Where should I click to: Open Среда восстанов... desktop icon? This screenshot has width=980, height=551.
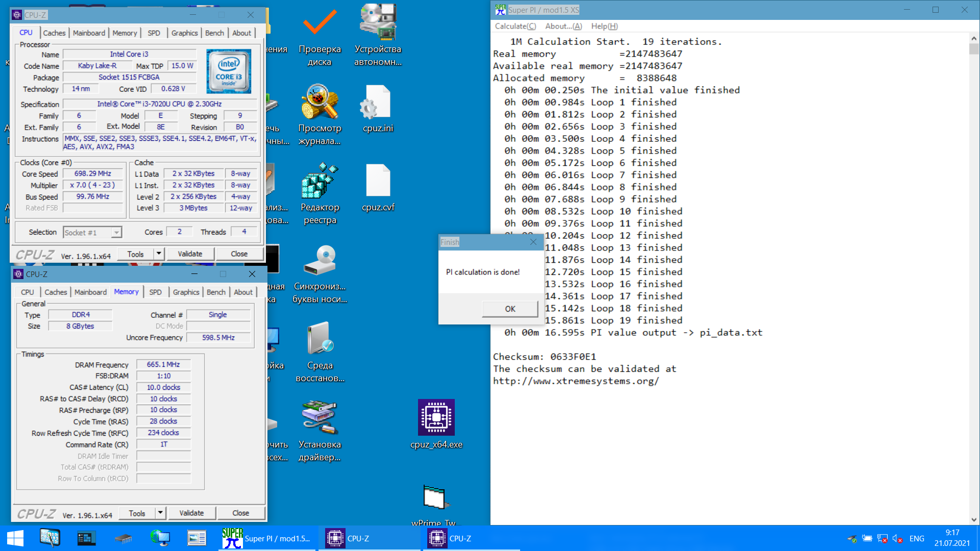coord(320,352)
